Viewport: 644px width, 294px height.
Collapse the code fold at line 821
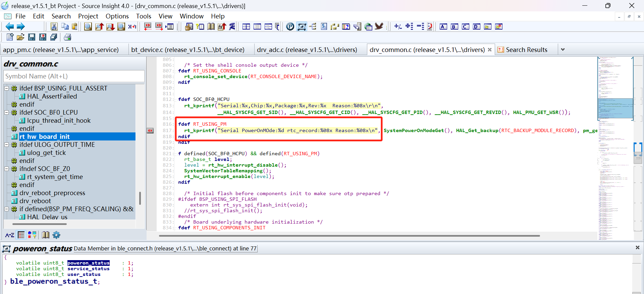[x=175, y=154]
